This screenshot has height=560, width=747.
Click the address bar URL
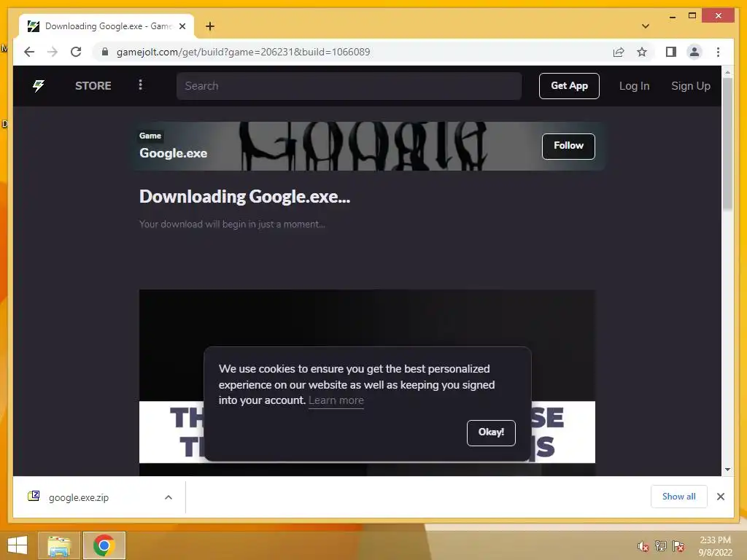click(243, 52)
